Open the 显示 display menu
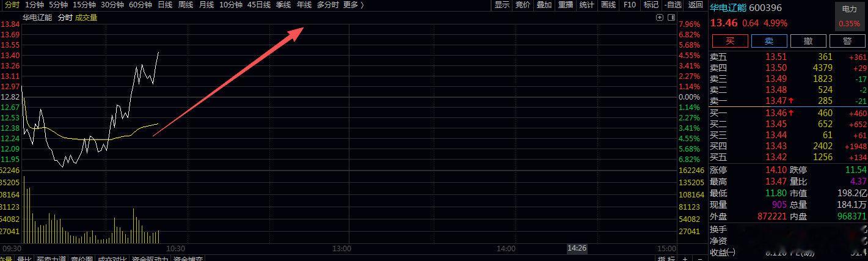The image size is (868, 261). [502, 5]
